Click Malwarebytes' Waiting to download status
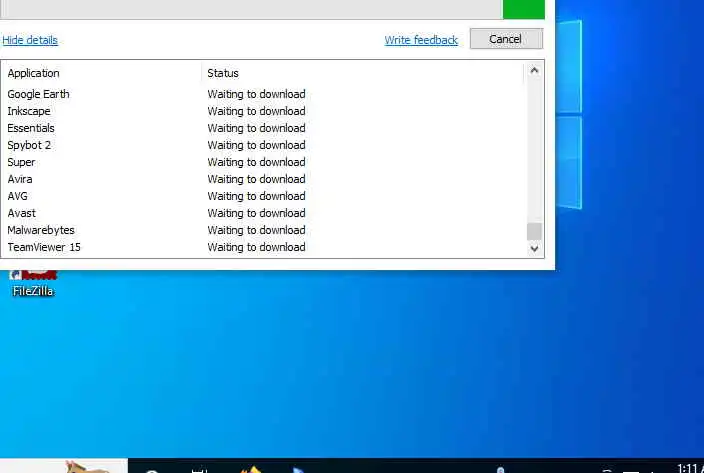Screen dimensions: 704x473 click(x=256, y=230)
